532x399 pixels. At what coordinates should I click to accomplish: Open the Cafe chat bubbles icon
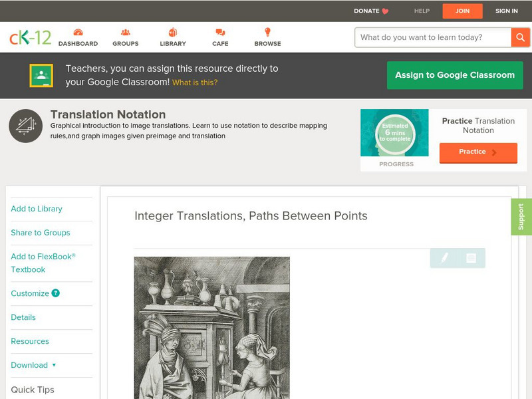coord(220,32)
